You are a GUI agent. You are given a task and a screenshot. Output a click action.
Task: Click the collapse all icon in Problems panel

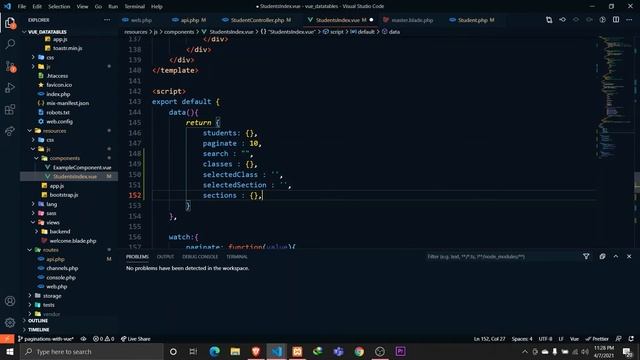coord(602,256)
